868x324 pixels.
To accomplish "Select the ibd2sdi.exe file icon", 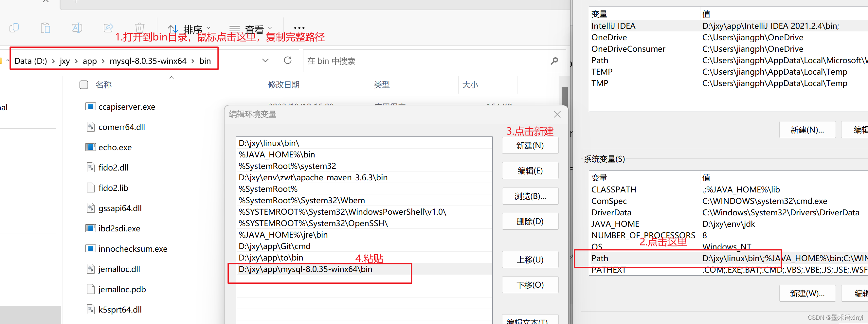I will coord(90,228).
